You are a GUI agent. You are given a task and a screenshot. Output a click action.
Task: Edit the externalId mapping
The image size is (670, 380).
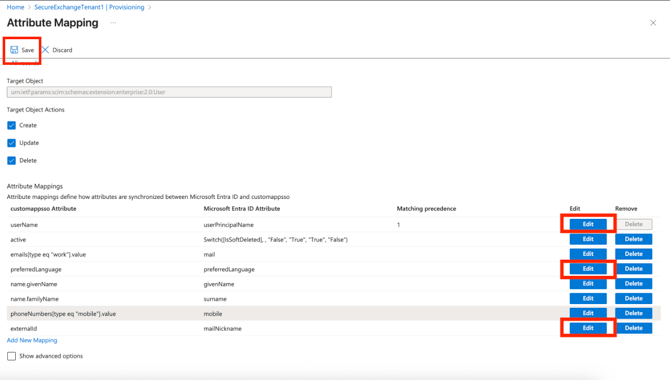[x=588, y=328]
